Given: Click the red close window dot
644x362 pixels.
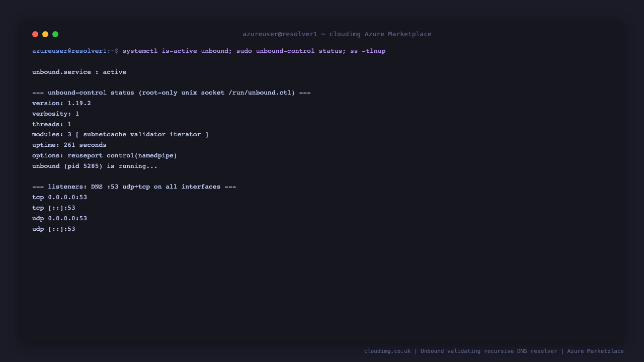Looking at the screenshot, I should click(35, 34).
